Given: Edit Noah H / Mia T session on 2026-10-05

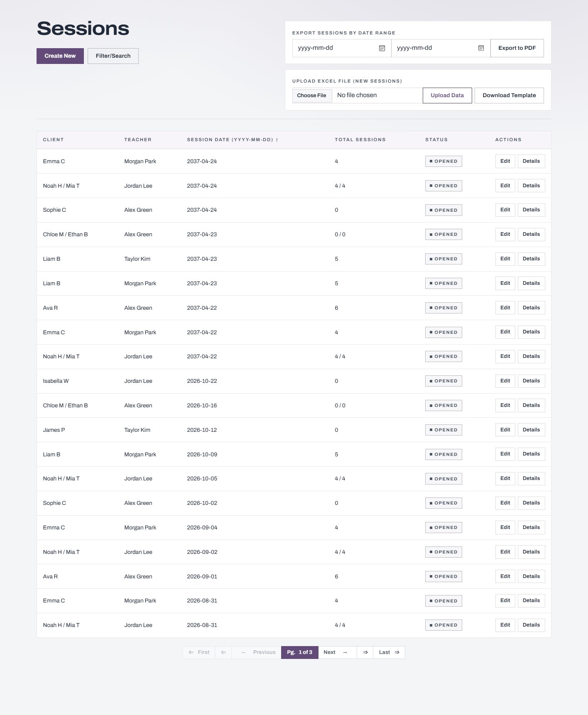Looking at the screenshot, I should point(505,479).
